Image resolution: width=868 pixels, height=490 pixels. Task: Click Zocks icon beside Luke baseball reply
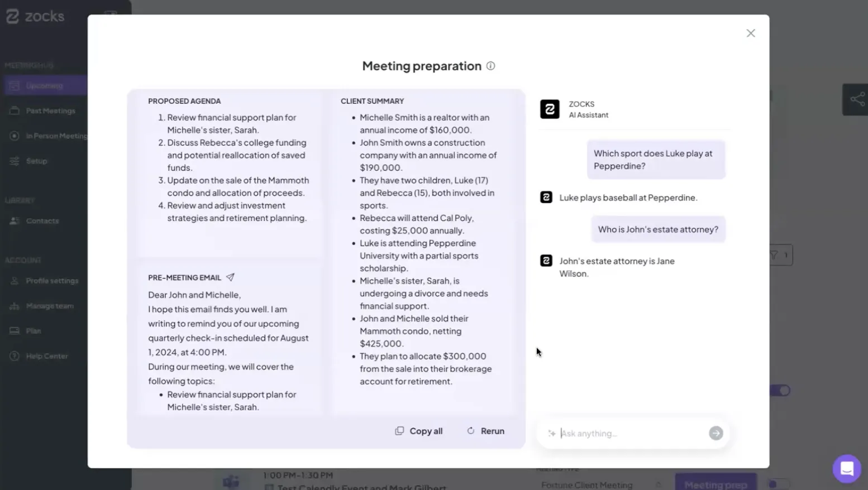pos(546,197)
